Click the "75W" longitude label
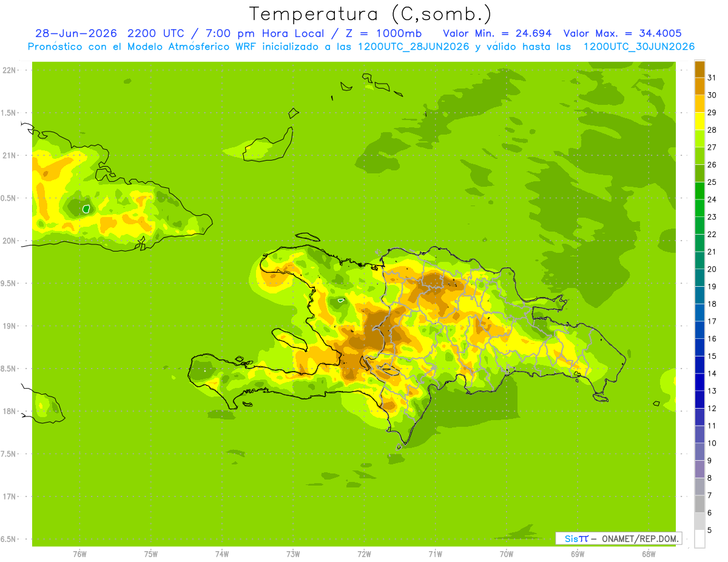This screenshot has height=562, width=728. click(x=151, y=554)
